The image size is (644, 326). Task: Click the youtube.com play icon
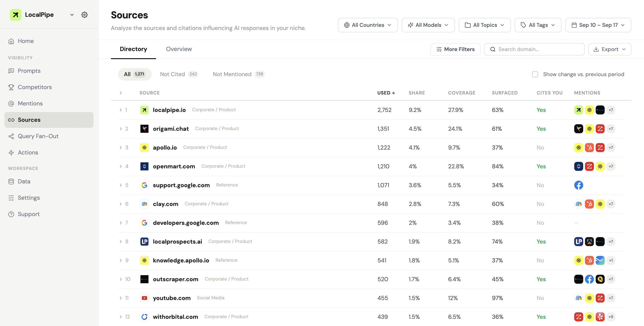pos(144,298)
